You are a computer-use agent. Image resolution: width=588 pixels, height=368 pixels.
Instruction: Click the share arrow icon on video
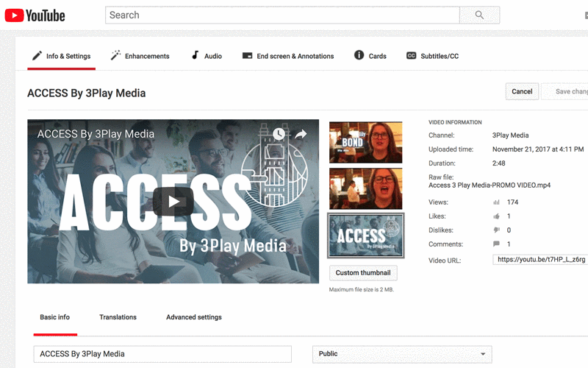(301, 134)
